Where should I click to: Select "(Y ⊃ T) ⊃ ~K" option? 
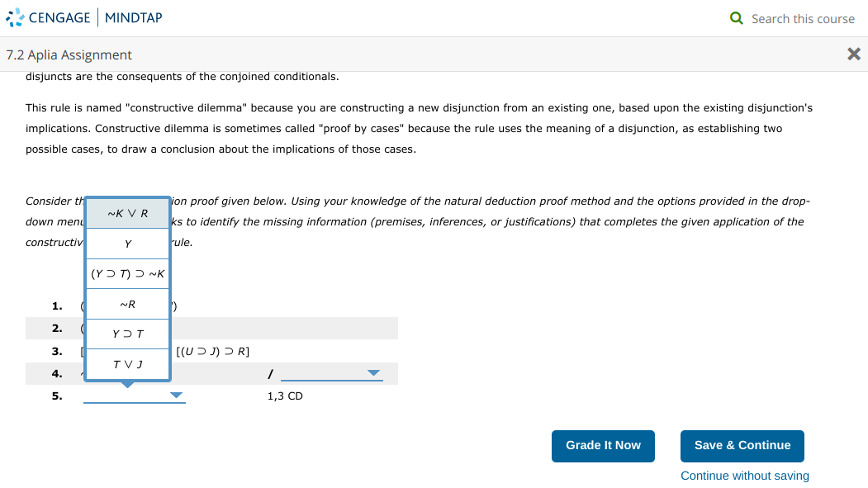pos(127,273)
